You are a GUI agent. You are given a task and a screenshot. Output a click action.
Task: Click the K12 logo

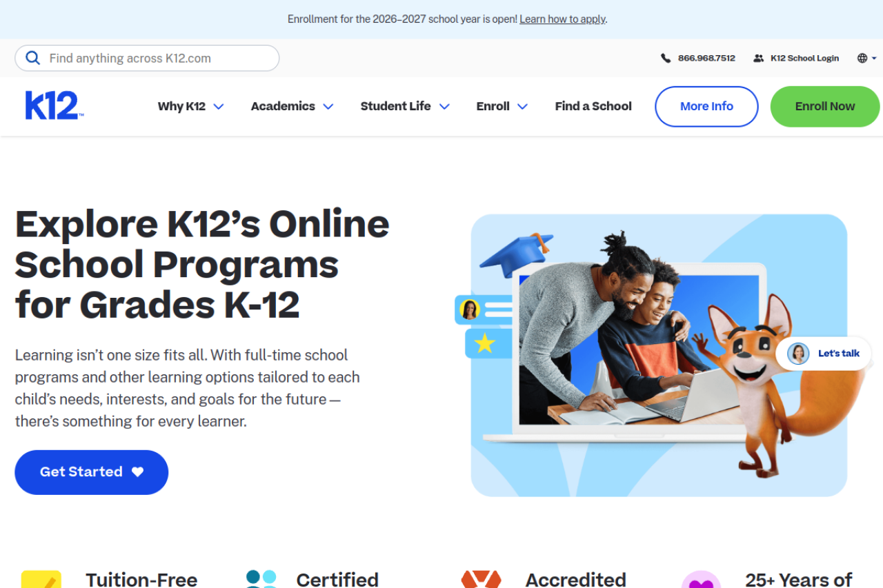point(54,105)
